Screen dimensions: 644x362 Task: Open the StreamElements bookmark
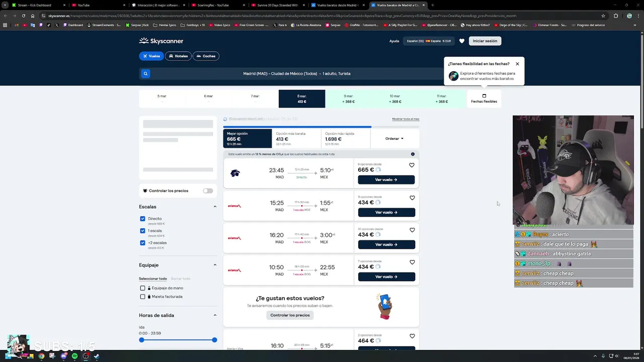coord(104,25)
